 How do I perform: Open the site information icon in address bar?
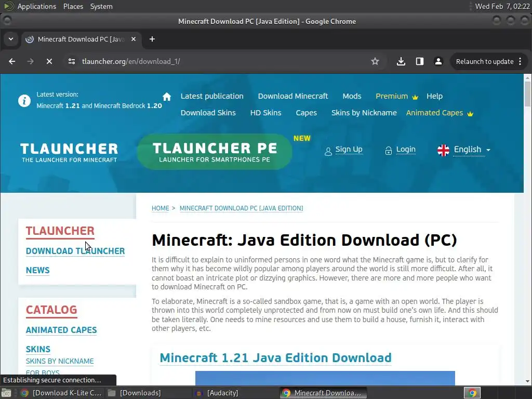72,61
